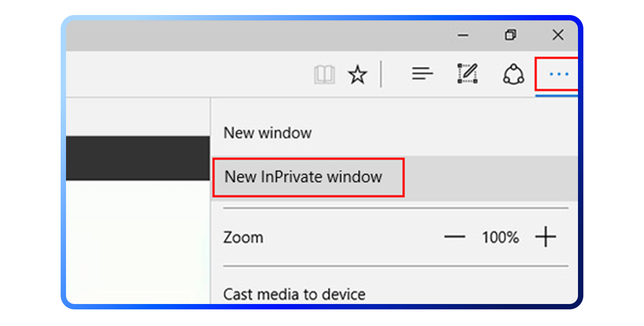Create a Web Note

(466, 74)
